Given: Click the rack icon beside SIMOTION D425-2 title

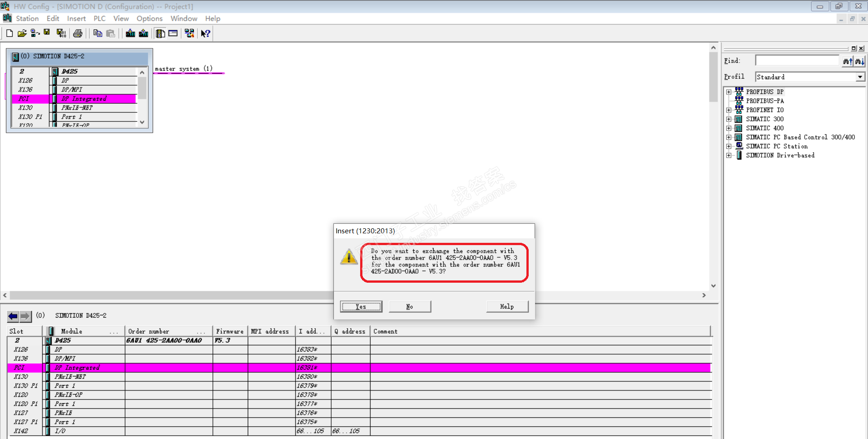Looking at the screenshot, I should 15,57.
